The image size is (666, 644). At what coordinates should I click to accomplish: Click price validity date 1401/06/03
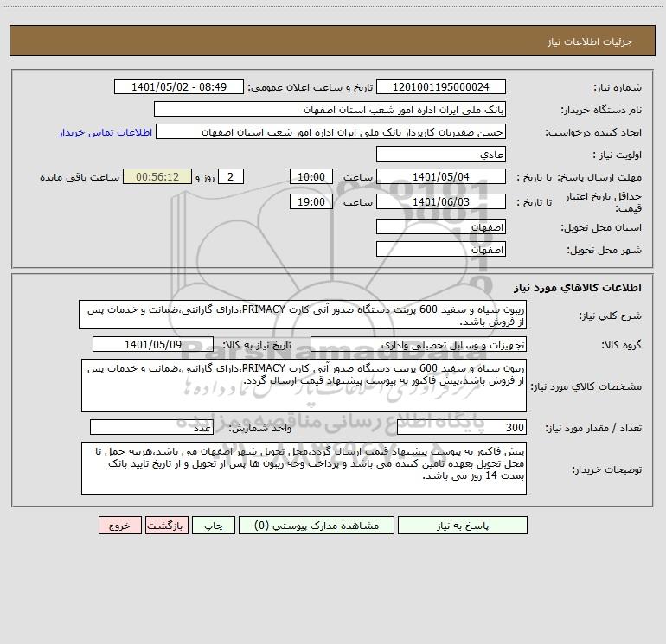441,201
